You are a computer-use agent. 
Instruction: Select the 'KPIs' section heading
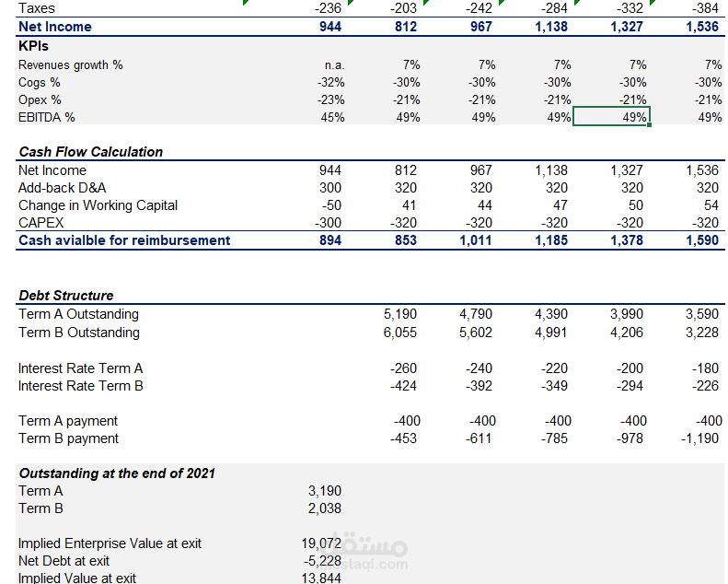(x=33, y=46)
